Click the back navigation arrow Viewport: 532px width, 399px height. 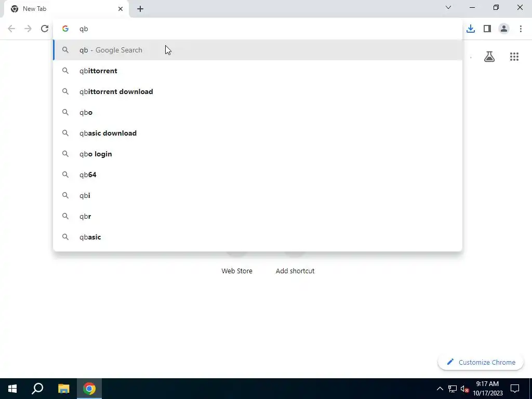(x=11, y=29)
